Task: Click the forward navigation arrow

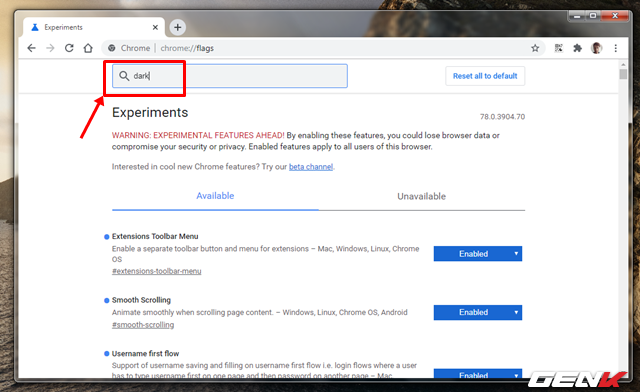Action: (50, 48)
